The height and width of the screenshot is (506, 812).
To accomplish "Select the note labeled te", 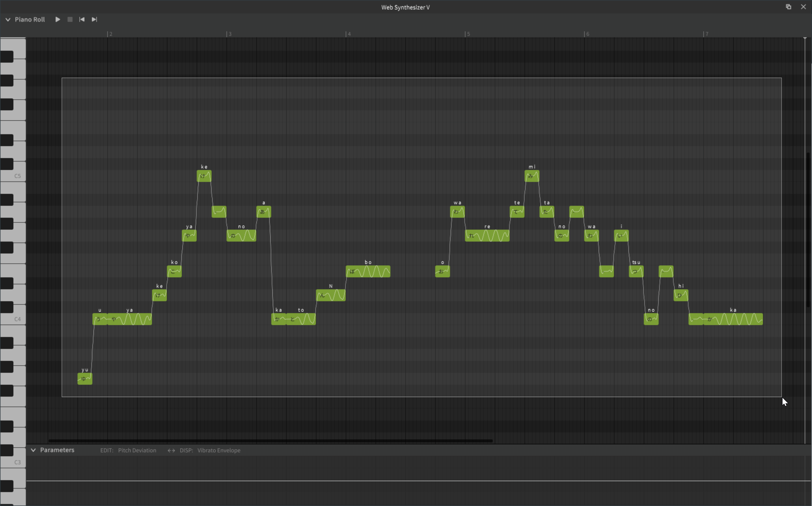I will coord(517,211).
